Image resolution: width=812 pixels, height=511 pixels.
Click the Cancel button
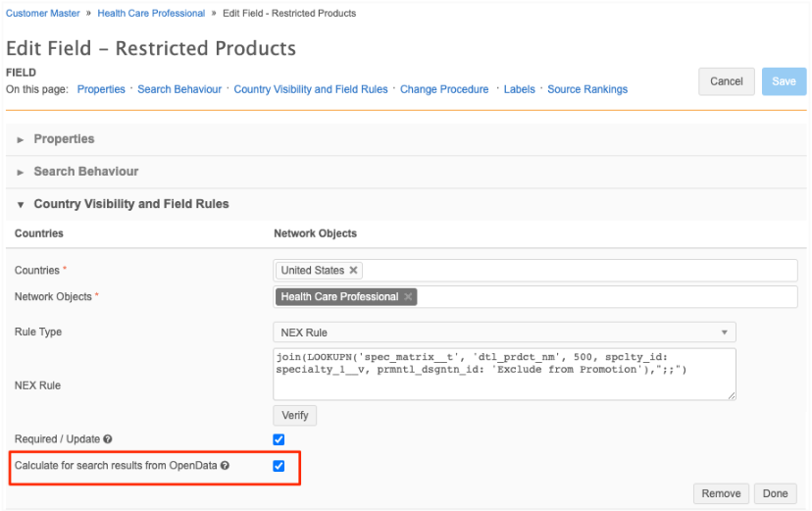point(726,81)
